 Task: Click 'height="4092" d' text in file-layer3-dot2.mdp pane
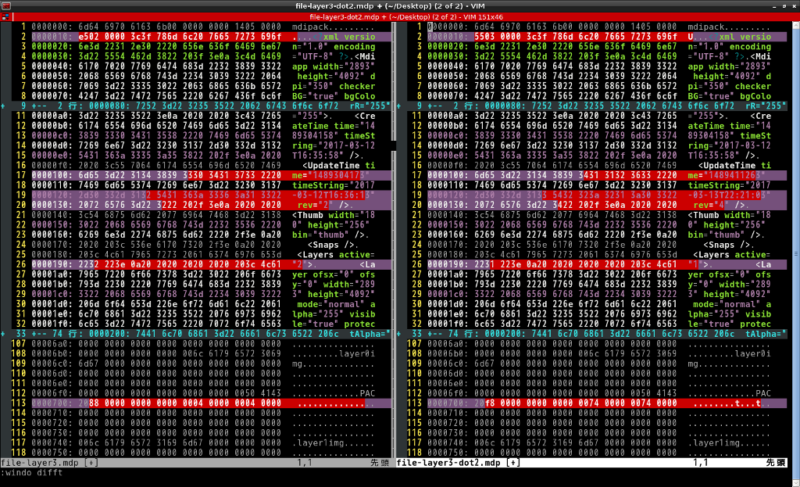pos(732,76)
